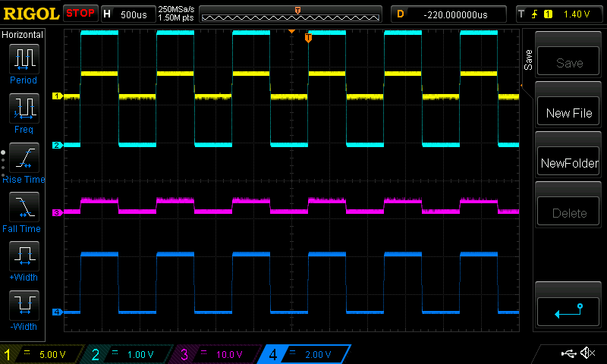Click the blue channel 4 ground marker
The width and height of the screenshot is (607, 364).
[58, 312]
